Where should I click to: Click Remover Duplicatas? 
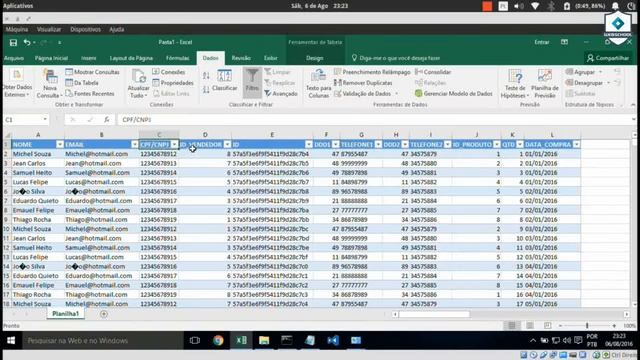click(x=363, y=83)
